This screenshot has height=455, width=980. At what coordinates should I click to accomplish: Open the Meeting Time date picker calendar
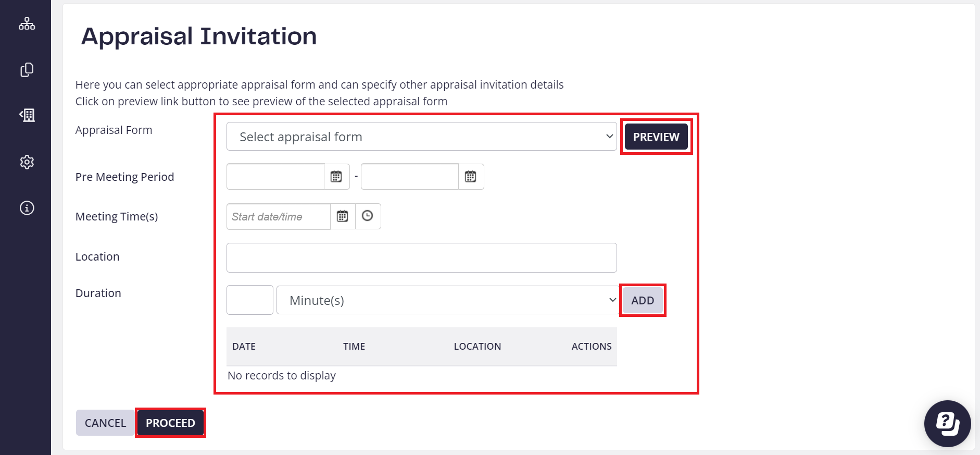click(342, 216)
